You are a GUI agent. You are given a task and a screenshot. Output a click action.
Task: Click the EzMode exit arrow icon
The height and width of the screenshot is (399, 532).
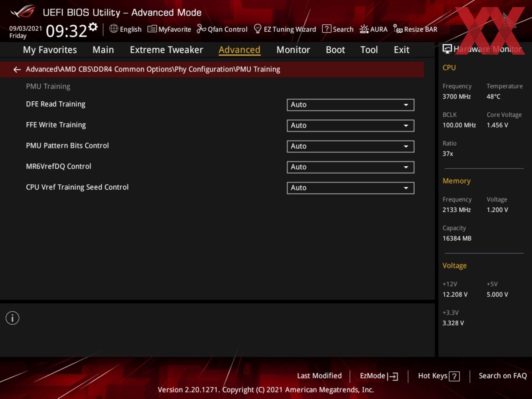pyautogui.click(x=393, y=376)
